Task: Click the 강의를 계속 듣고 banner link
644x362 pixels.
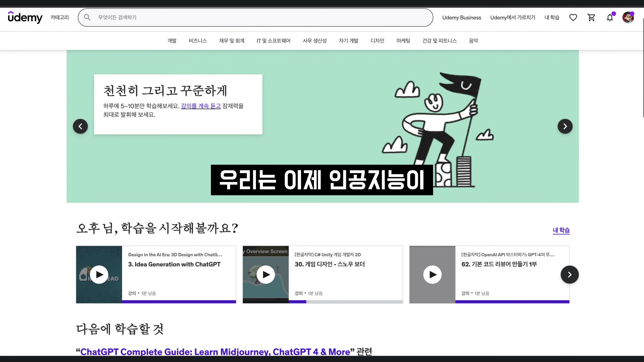Action: pyautogui.click(x=201, y=106)
